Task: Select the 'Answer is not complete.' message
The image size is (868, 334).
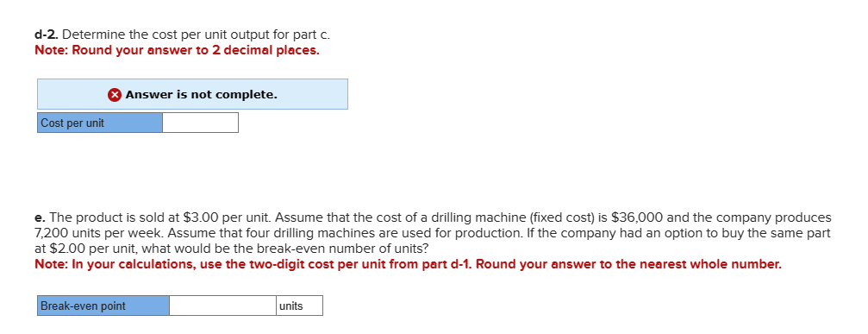Action: (202, 95)
